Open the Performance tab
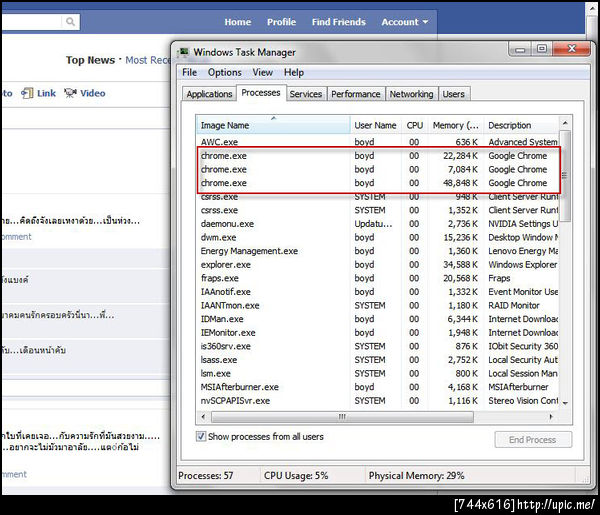The height and width of the screenshot is (515, 600). click(356, 94)
